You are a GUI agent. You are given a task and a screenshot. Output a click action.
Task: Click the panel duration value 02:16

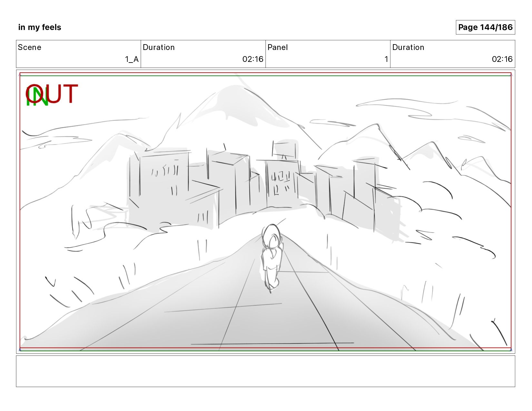click(502, 59)
